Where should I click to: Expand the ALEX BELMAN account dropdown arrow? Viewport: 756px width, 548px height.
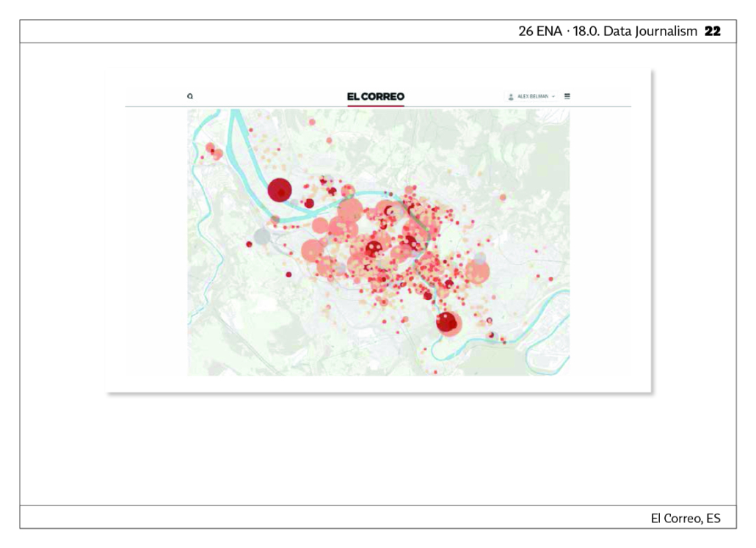tap(553, 96)
